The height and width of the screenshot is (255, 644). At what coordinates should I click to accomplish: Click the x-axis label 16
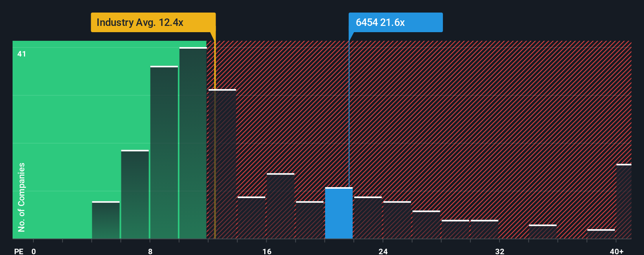[267, 251]
